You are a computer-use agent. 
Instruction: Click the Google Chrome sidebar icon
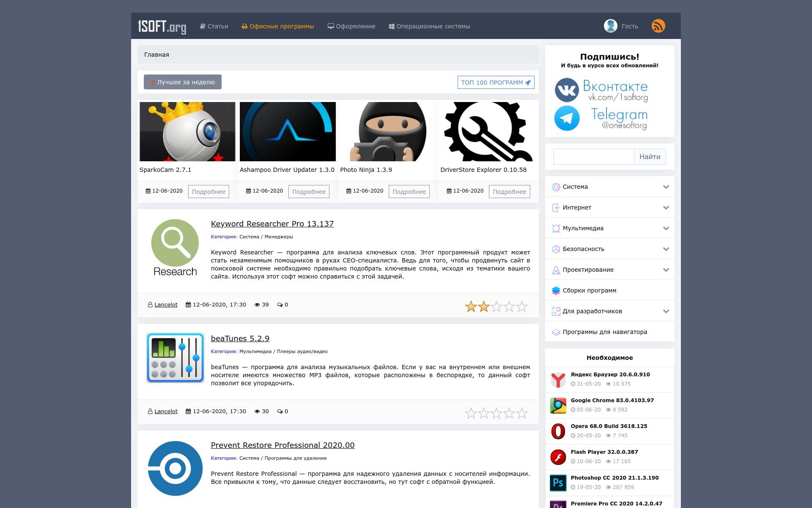(558, 406)
